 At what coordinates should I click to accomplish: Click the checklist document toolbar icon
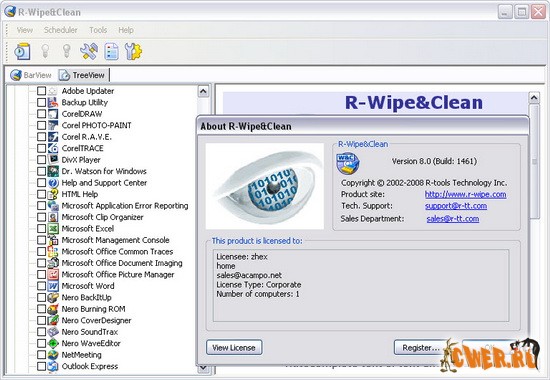pos(112,51)
